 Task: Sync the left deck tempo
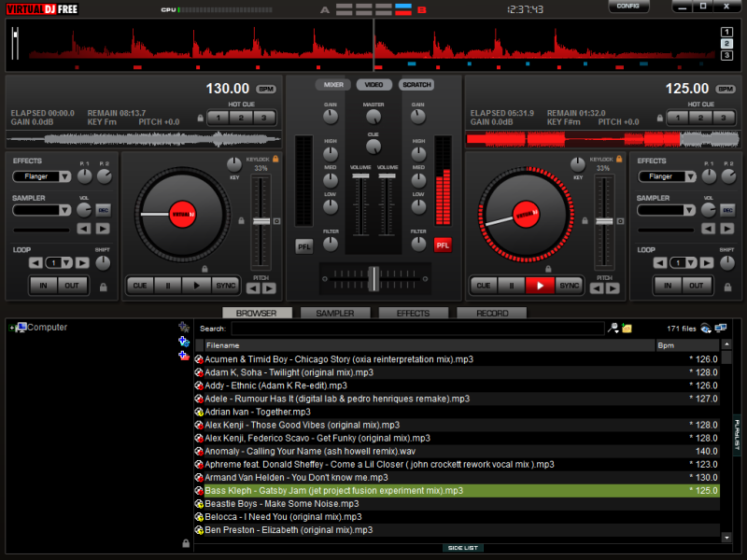click(x=225, y=286)
